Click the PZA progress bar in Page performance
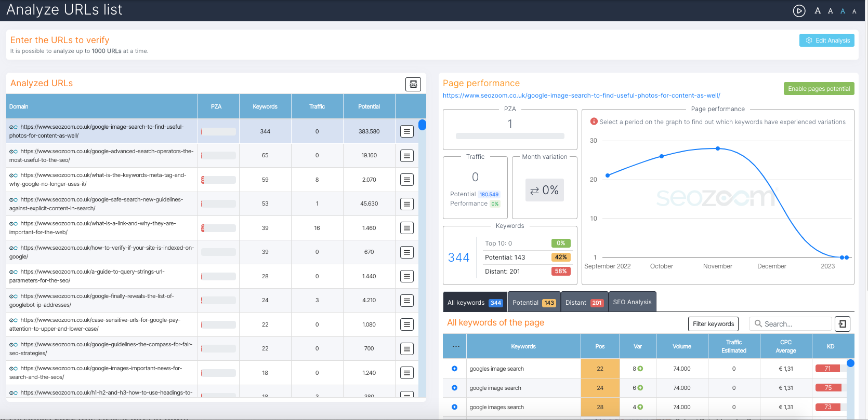Viewport: 868px width, 420px height. [x=510, y=136]
